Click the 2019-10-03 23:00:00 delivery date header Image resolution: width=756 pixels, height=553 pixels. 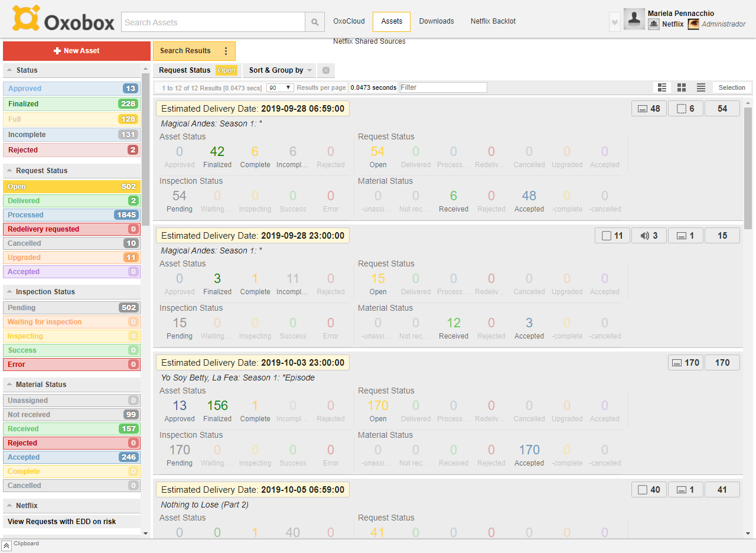tap(253, 363)
